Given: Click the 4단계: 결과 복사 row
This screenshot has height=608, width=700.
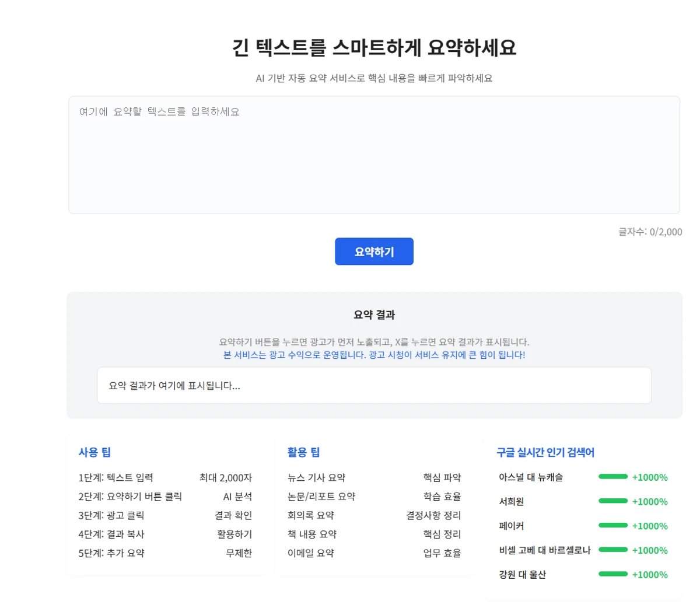Looking at the screenshot, I should click(165, 534).
